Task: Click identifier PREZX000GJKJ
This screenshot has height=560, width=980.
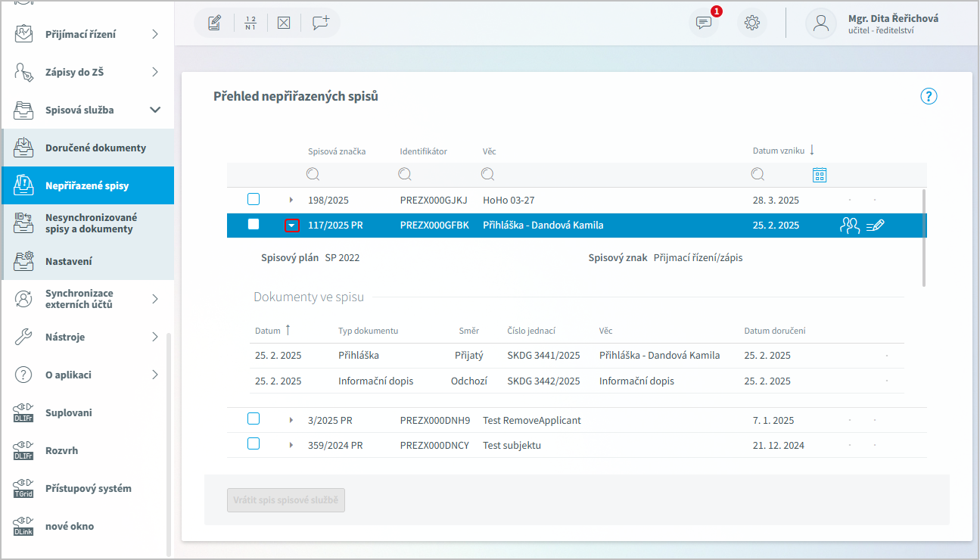Action: (x=434, y=201)
